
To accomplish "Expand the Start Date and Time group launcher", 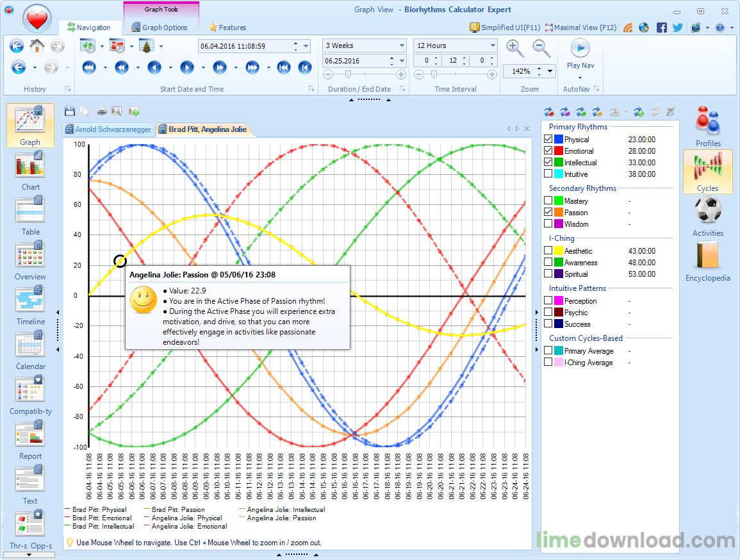I will click(311, 88).
